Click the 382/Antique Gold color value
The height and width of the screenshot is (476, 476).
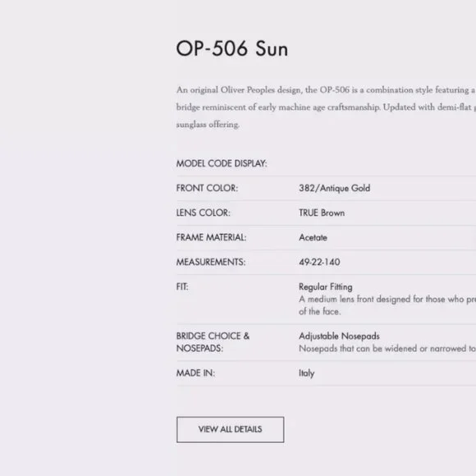coord(334,188)
